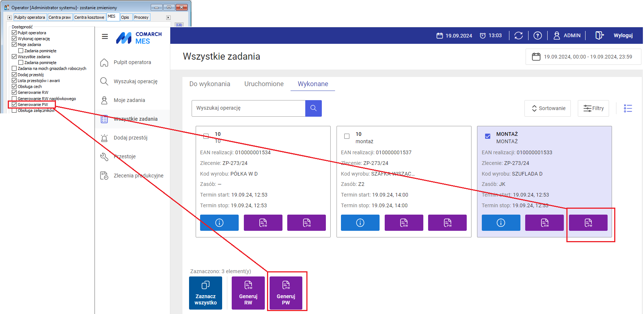Viewport: 644px width, 314px height.
Task: Toggle Zadania na moich gniazdach roboczych checkbox
Action: point(14,68)
